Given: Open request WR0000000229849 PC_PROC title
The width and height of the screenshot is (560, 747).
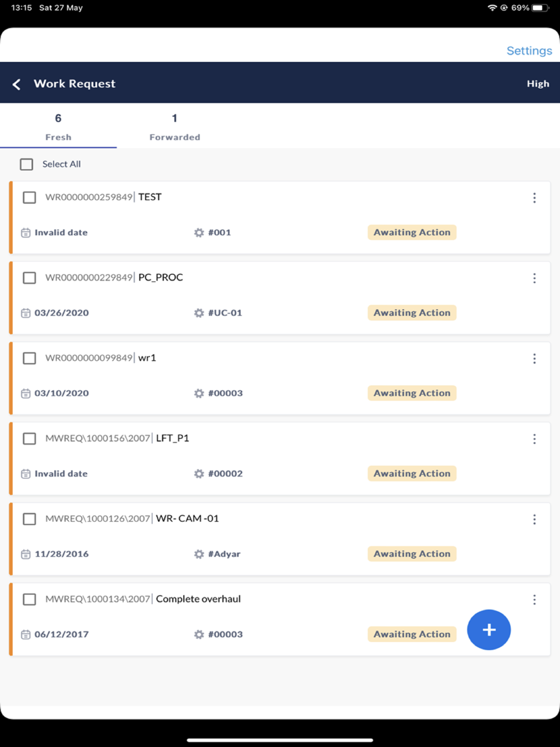Looking at the screenshot, I should click(x=114, y=278).
